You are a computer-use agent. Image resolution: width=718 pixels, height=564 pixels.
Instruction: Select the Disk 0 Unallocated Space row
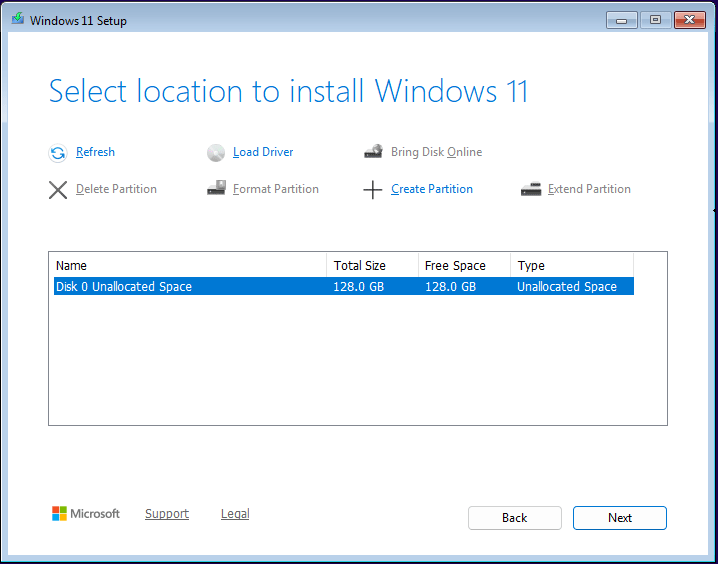344,287
